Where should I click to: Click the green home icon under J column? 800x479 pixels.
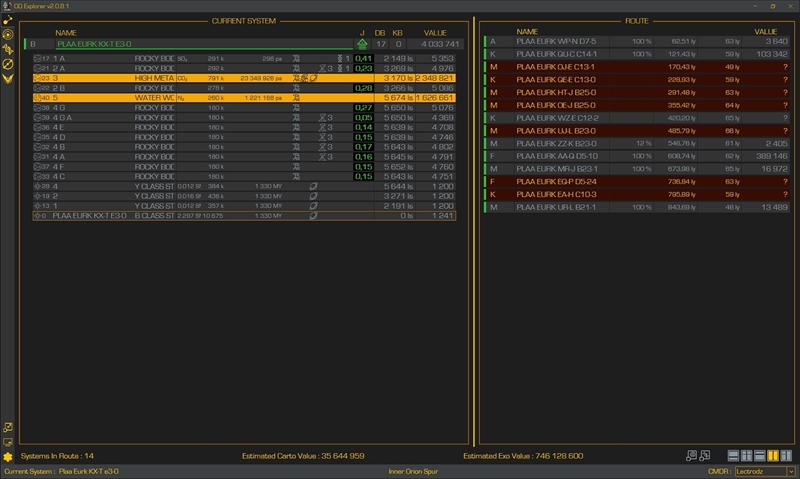362,44
